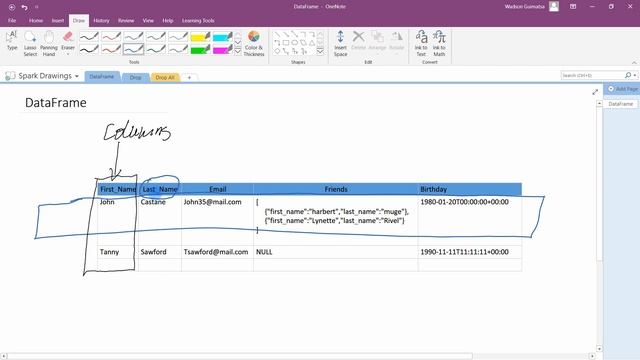This screenshot has height=360, width=640.
Task: Switch to the View ribbon tab
Action: click(x=148, y=20)
